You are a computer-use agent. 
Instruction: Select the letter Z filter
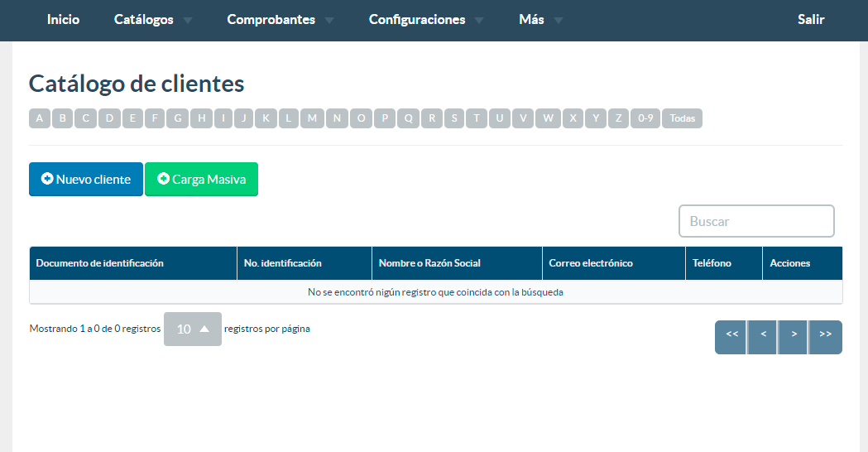tap(618, 118)
